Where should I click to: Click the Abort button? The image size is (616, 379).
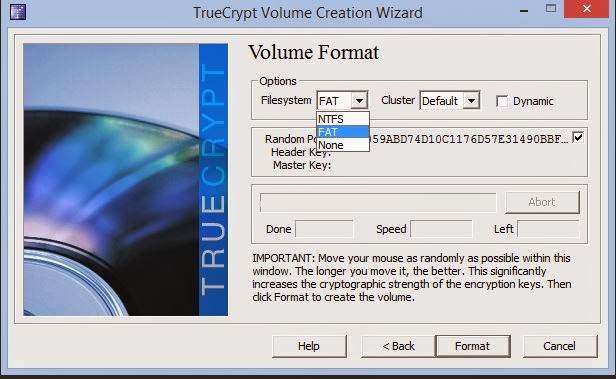[542, 202]
